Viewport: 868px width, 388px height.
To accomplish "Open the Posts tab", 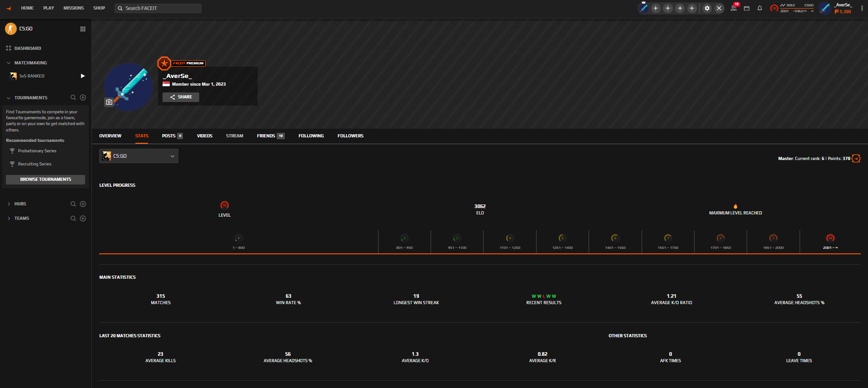I will point(172,136).
